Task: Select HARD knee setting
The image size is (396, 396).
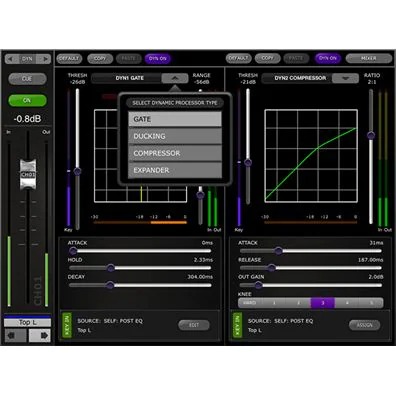Action: [x=250, y=303]
